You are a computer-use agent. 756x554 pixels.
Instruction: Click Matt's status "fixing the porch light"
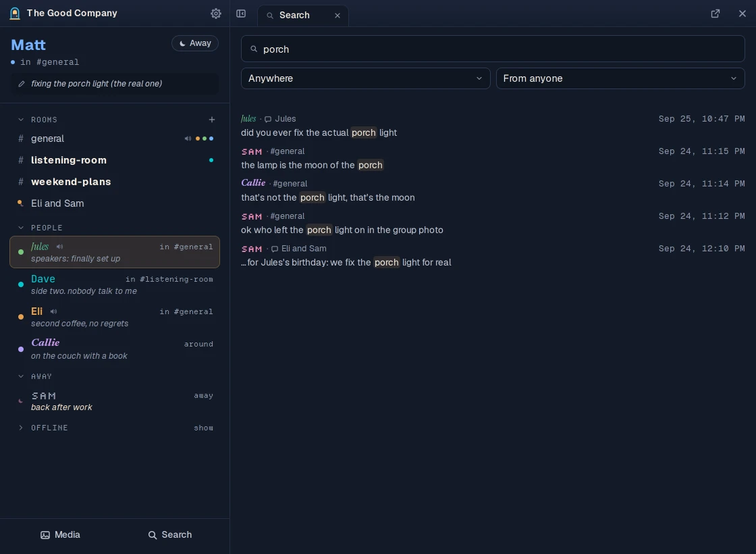[x=115, y=84]
